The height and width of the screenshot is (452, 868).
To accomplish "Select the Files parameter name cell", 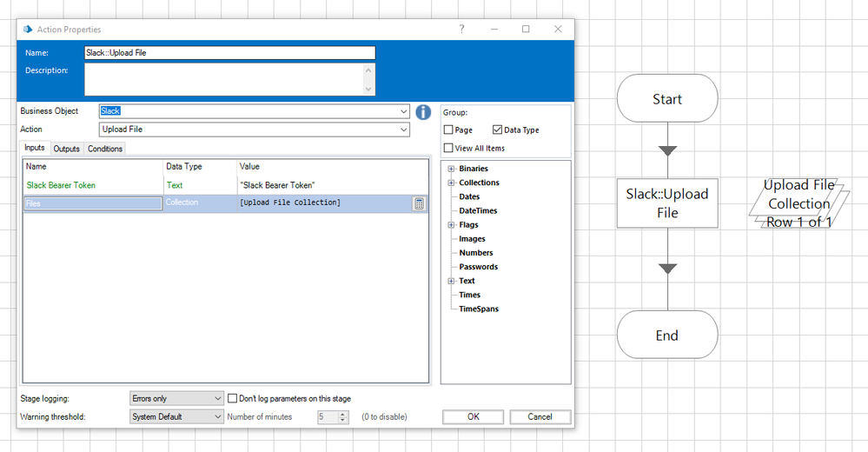I will click(93, 203).
